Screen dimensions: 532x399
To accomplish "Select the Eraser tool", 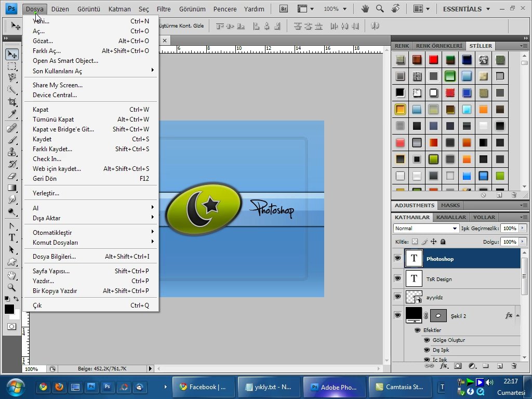I will pos(12,176).
